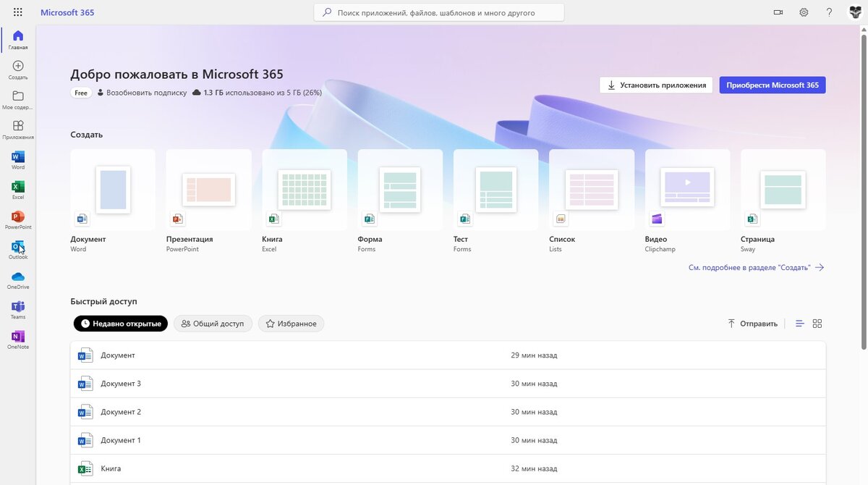Open OneNote from the sidebar
Image resolution: width=868 pixels, height=485 pixels.
click(18, 340)
